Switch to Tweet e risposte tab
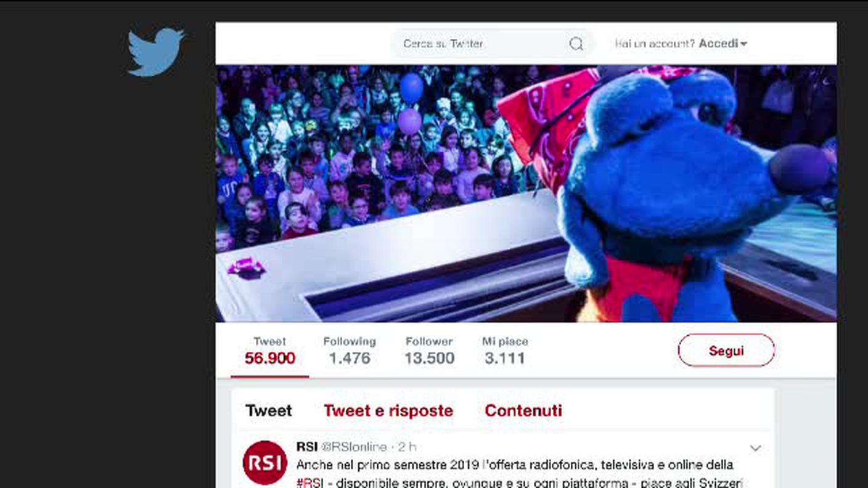868x488 pixels. pos(388,410)
